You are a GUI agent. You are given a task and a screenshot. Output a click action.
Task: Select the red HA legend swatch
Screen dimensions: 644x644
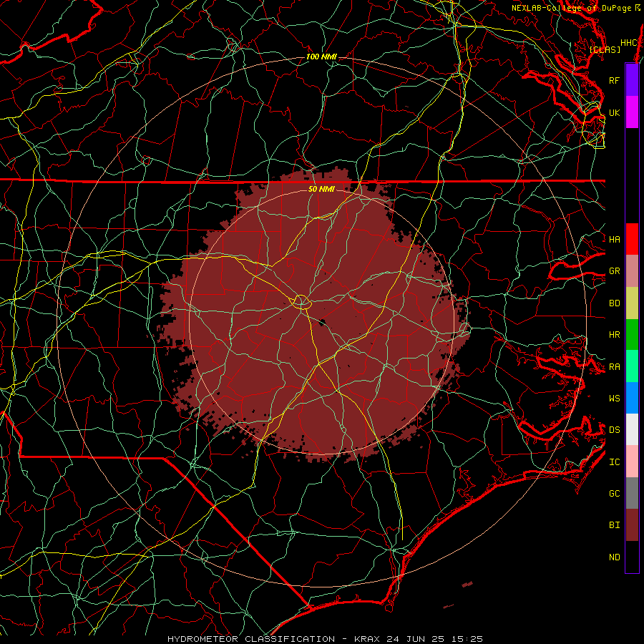[x=632, y=239]
